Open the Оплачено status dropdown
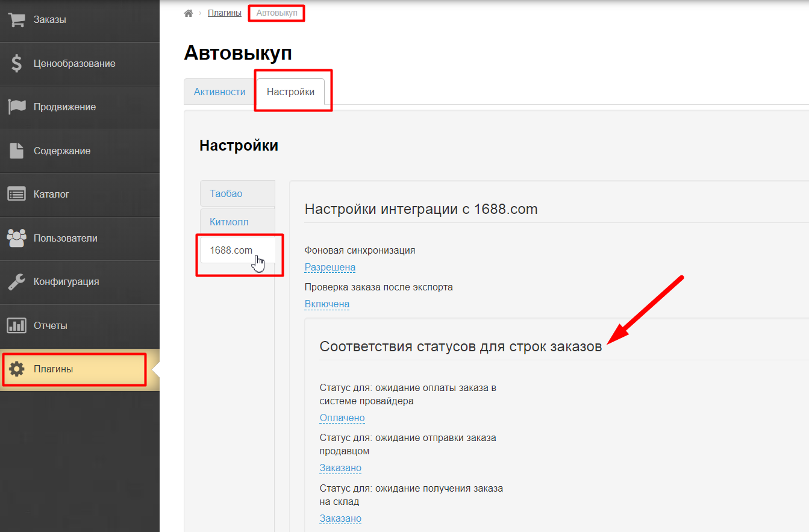 (342, 418)
